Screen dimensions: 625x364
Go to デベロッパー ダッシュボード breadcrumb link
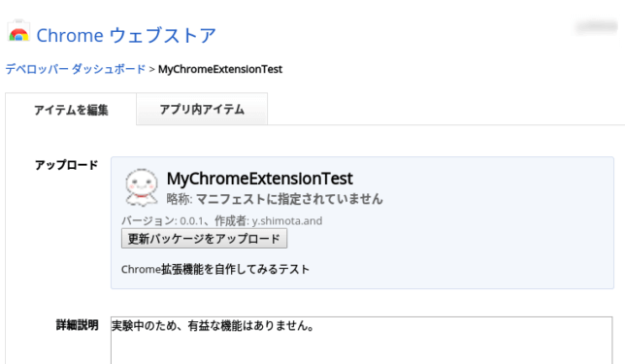click(x=76, y=69)
